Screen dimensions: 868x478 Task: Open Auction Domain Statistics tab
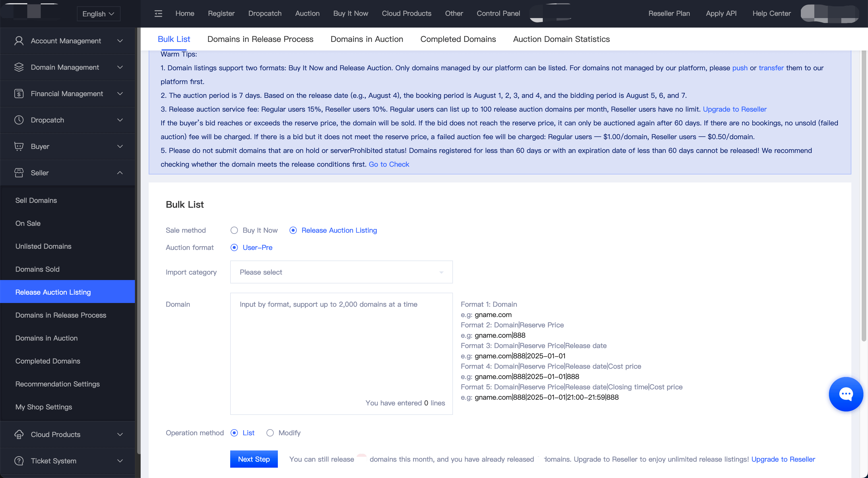click(561, 39)
